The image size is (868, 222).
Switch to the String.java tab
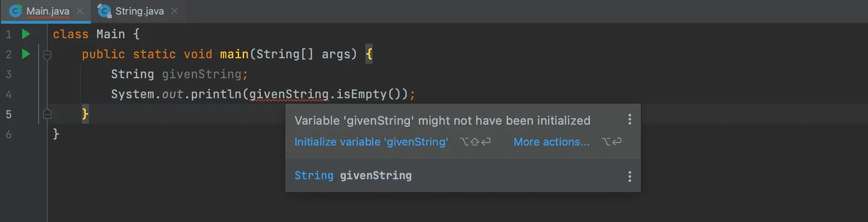[139, 11]
